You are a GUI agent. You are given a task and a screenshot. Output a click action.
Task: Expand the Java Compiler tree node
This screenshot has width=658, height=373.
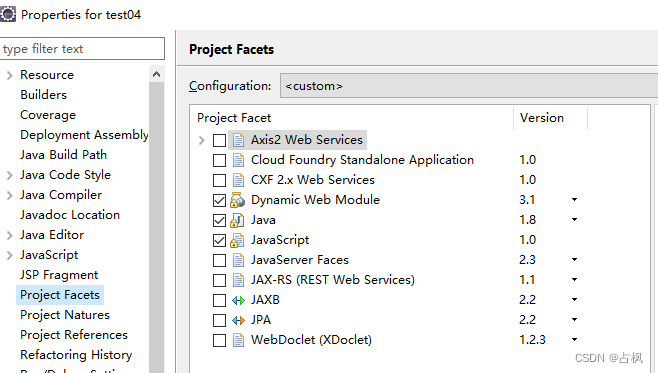point(10,195)
